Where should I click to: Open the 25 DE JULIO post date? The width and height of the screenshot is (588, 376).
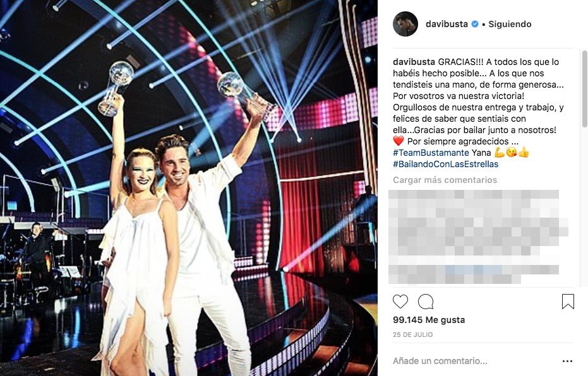tap(412, 334)
